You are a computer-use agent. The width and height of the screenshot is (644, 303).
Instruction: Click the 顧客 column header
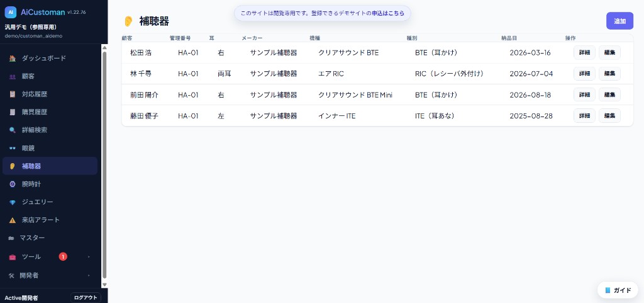pyautogui.click(x=126, y=38)
